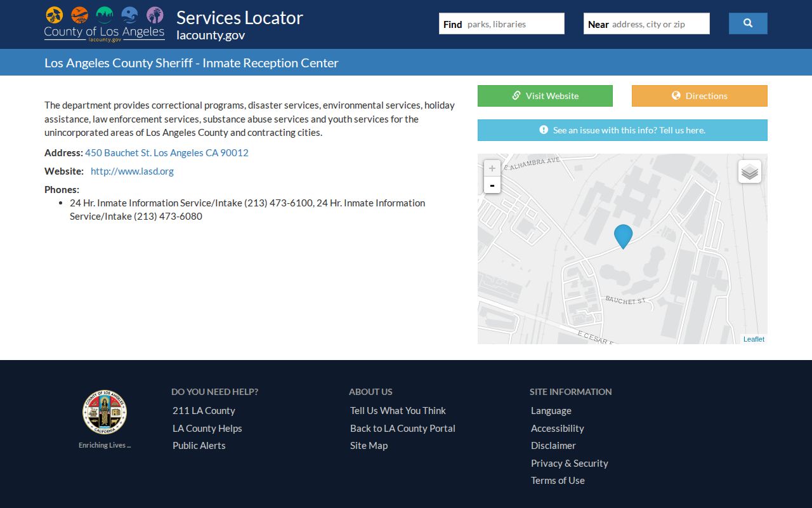The image size is (812, 508).
Task: Click the department description paragraph
Action: tap(250, 119)
